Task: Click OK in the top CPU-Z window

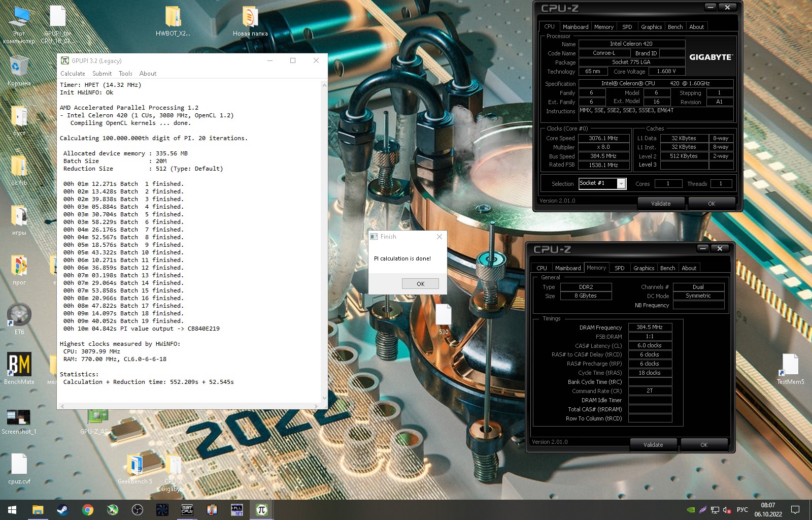Action: 712,204
